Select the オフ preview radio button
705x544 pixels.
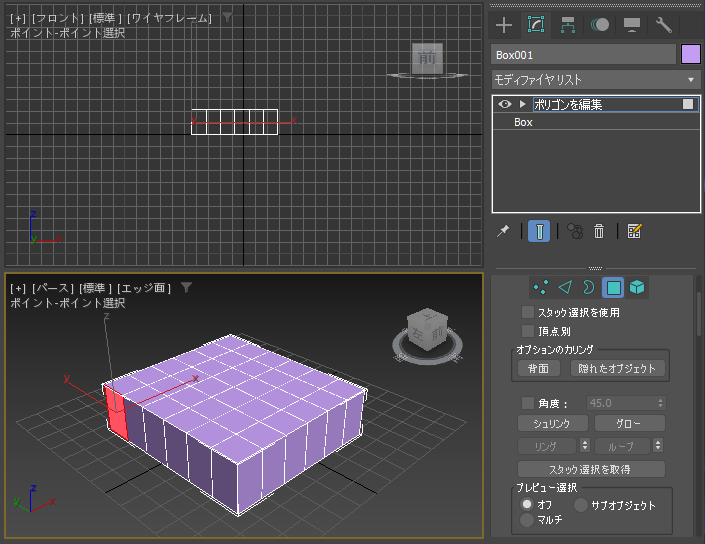[x=527, y=504]
